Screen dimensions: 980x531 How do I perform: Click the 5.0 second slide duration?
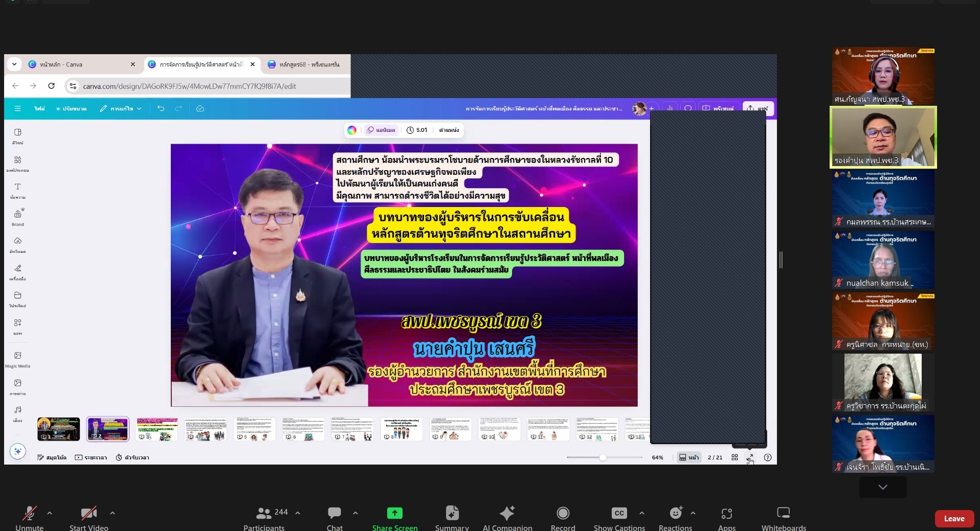coord(417,130)
